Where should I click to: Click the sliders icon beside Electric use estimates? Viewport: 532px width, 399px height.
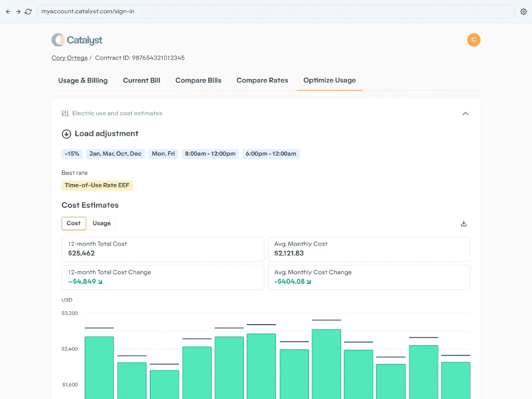pyautogui.click(x=65, y=113)
